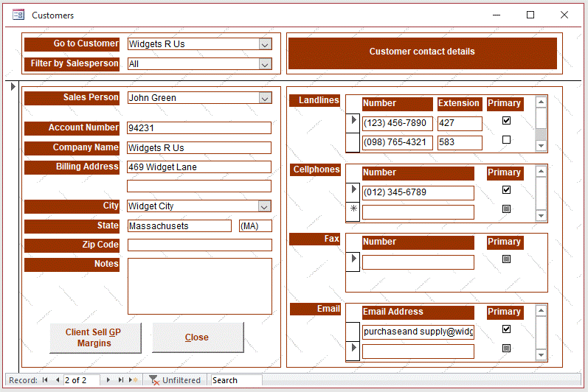Open the City dropdown list
Screen dimensions: 588x392
(264, 206)
